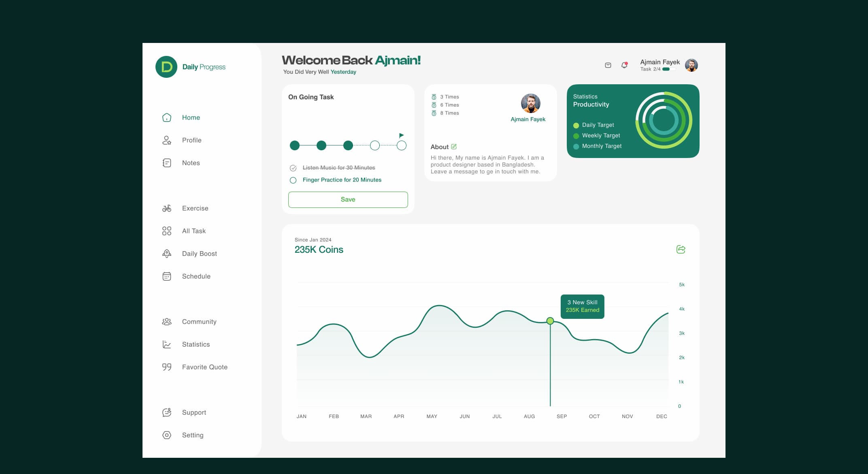Screen dimensions: 868x474
Task: Open the Community section
Action: [199, 321]
